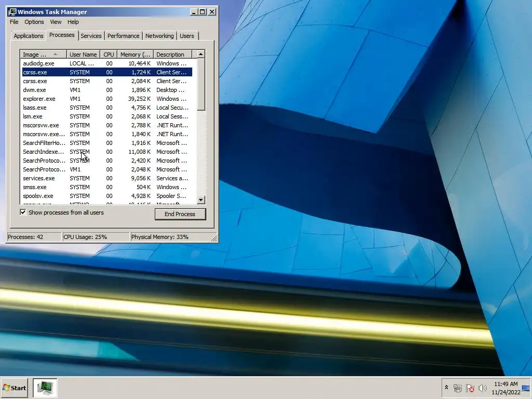Toggle Show processes from all users
Screen dimensions: 532x399
[23, 212]
